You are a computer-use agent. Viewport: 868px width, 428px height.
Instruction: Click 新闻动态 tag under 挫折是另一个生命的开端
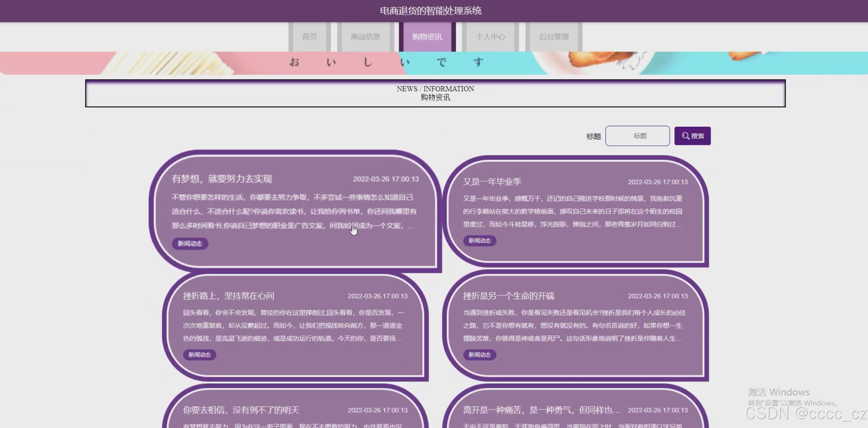pyautogui.click(x=480, y=355)
